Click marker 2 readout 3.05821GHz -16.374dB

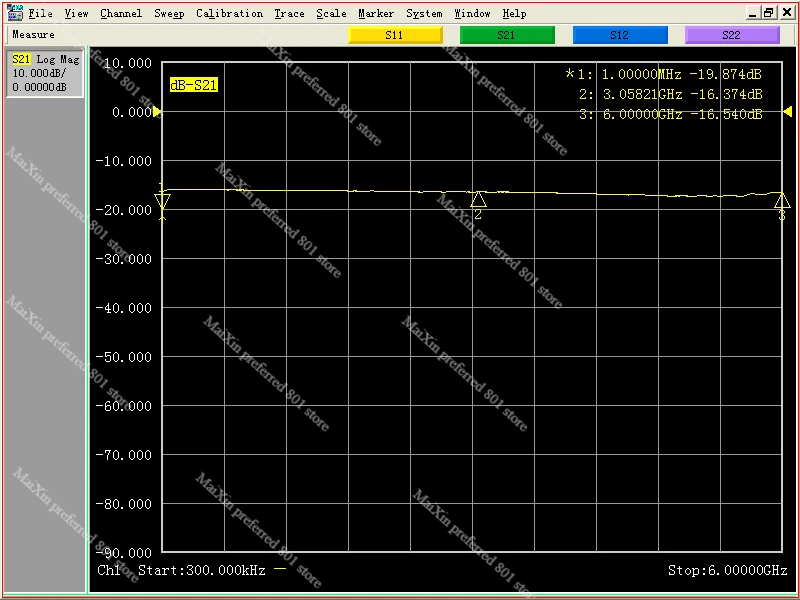click(670, 94)
